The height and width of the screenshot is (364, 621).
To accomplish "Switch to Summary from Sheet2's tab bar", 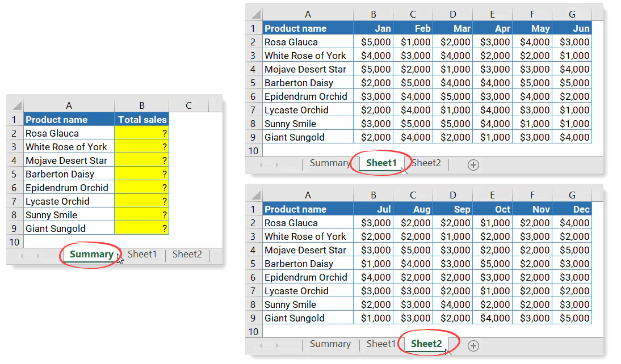I will tap(330, 344).
